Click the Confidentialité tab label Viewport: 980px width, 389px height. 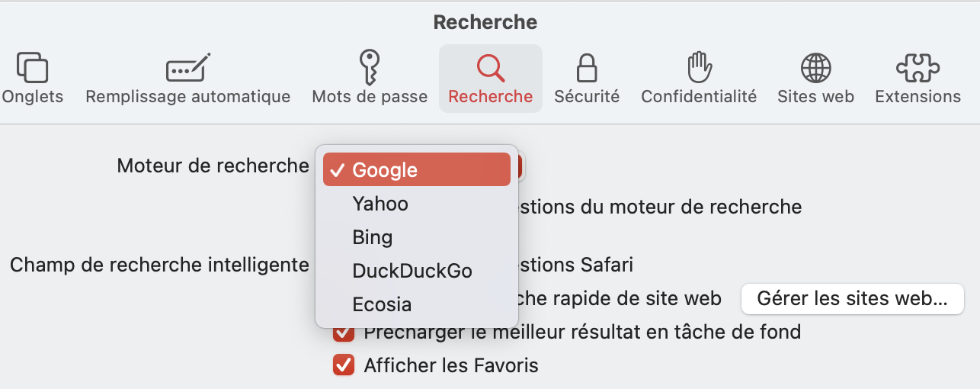tap(699, 97)
